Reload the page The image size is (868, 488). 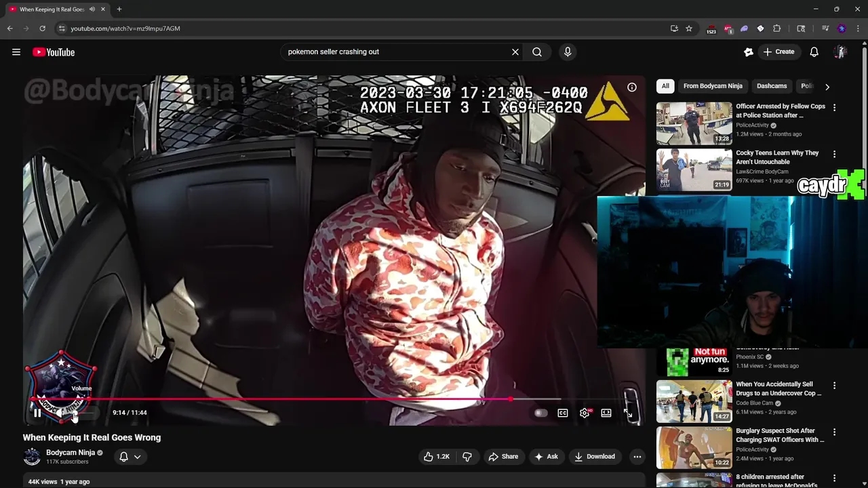click(42, 28)
